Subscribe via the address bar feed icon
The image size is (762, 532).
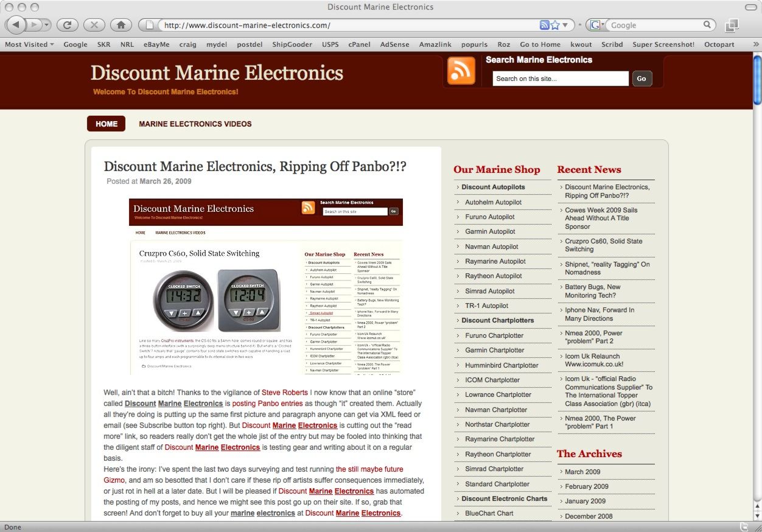point(545,25)
